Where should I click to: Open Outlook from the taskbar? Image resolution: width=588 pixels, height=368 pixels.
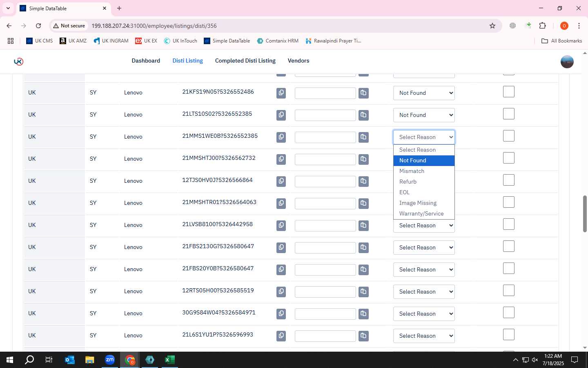click(x=70, y=360)
